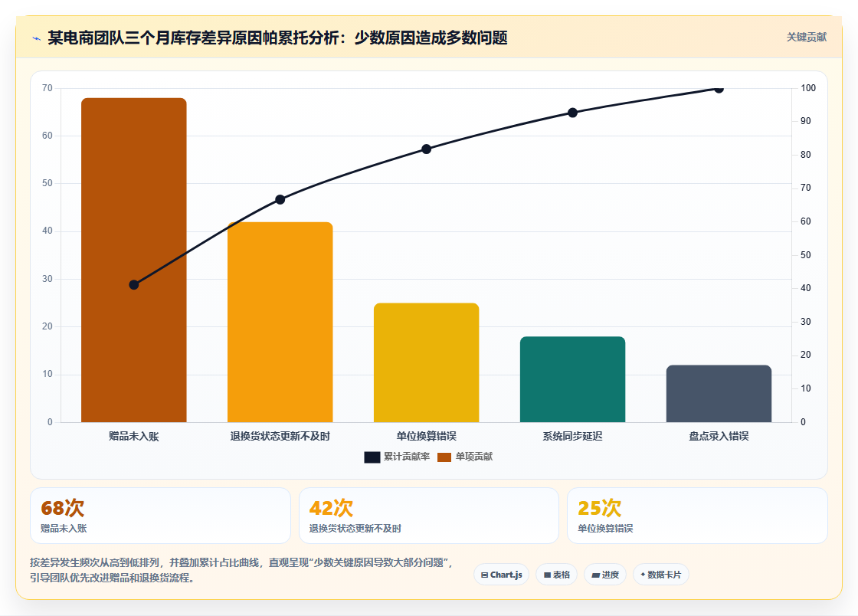Click the 退换货状态更新不及时 x-axis label

[280, 436]
